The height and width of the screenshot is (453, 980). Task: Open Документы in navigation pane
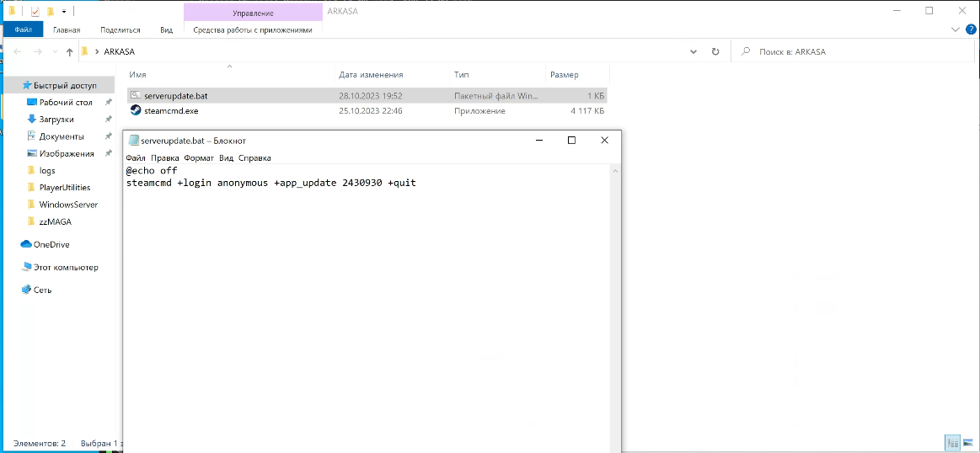62,136
